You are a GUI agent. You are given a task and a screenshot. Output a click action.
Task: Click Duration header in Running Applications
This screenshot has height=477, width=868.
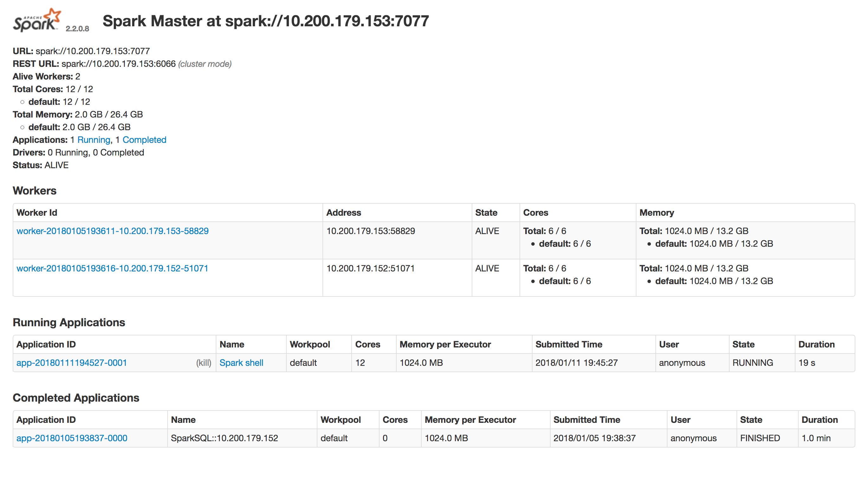(816, 344)
